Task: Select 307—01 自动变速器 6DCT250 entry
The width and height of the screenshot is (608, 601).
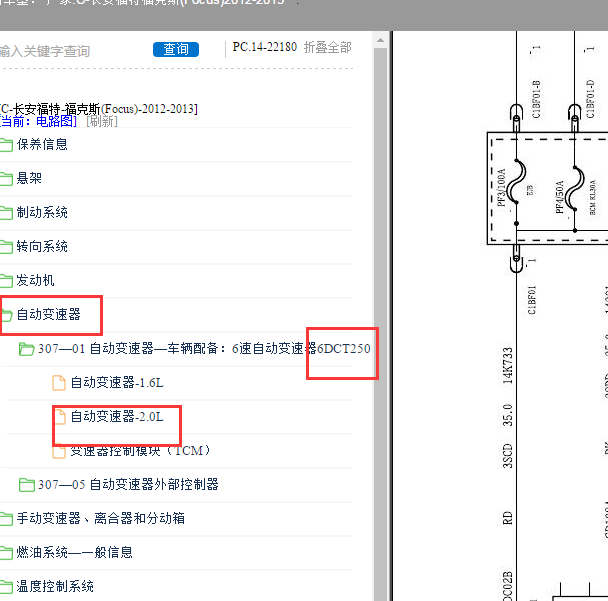Action: (x=204, y=349)
